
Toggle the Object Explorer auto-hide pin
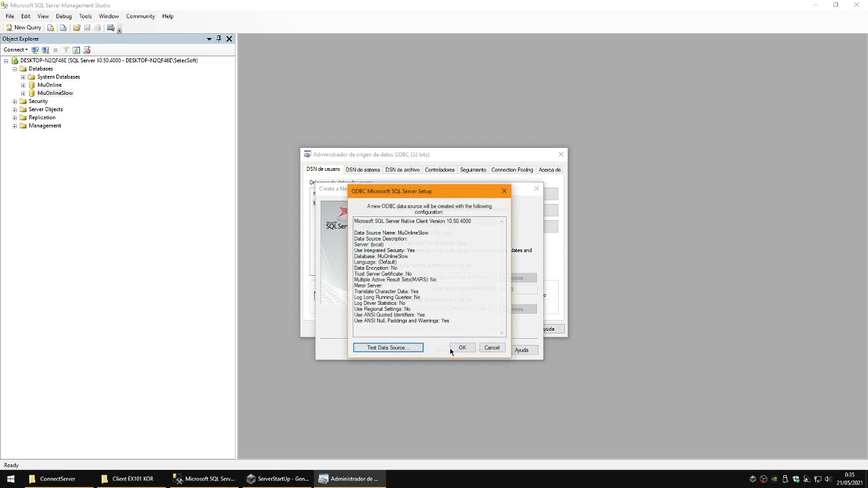click(218, 39)
